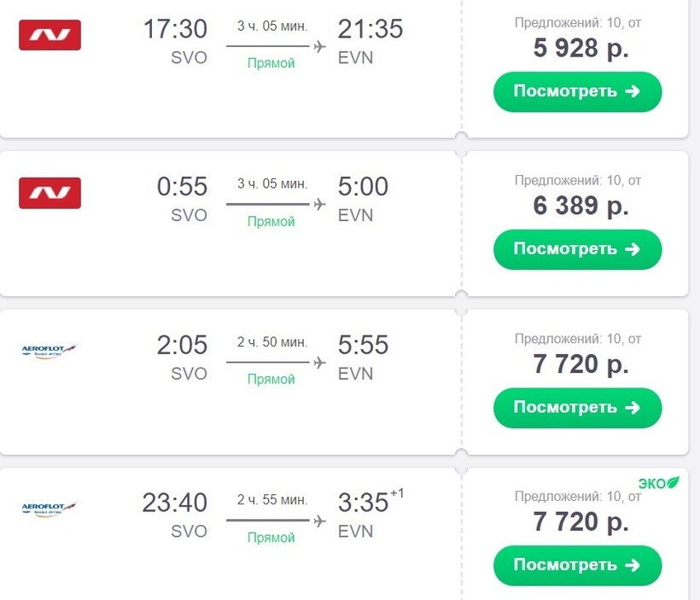Image resolution: width=700 pixels, height=600 pixels.
Task: Click the 2 ч. 50 мин. duration
Action: pyautogui.click(x=271, y=342)
